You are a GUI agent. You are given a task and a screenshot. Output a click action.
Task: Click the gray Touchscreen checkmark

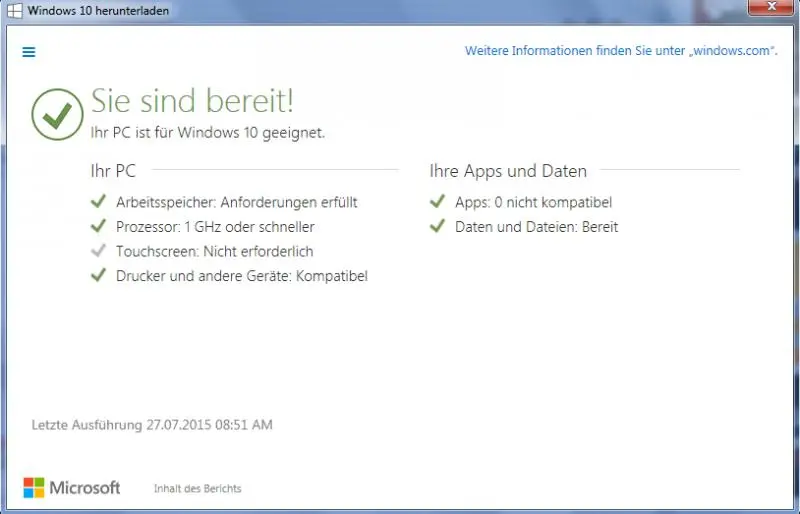tap(98, 251)
